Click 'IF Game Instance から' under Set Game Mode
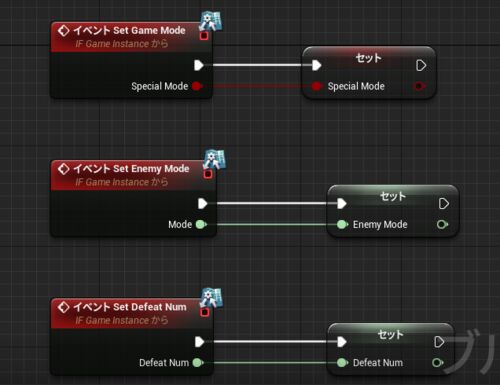The width and height of the screenshot is (500, 385). click(x=122, y=44)
